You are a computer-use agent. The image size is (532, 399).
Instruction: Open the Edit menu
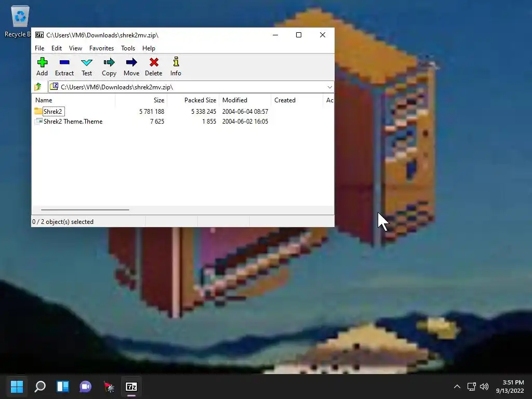coord(56,48)
